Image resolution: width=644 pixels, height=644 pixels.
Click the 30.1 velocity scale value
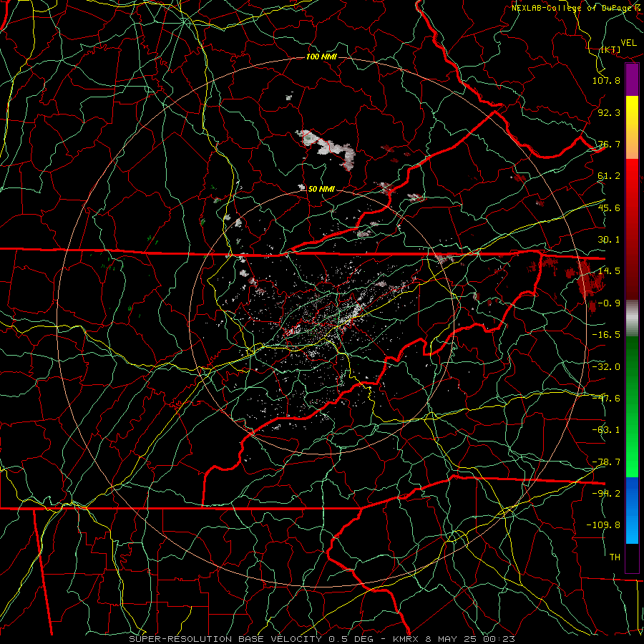tap(609, 240)
